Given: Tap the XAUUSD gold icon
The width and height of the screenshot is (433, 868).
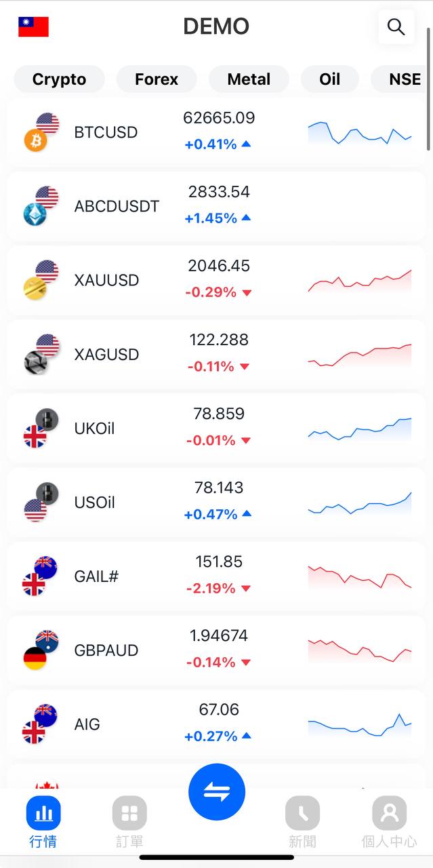Looking at the screenshot, I should click(35, 288).
